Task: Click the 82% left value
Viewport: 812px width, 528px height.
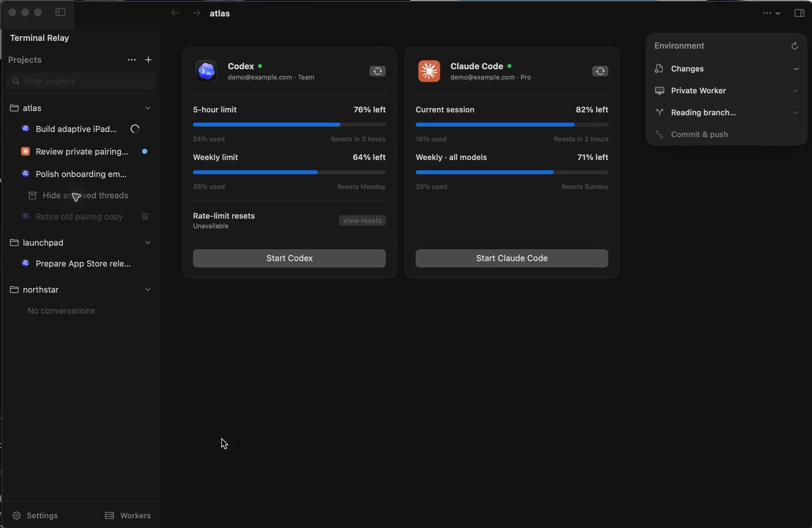Action: coord(592,110)
